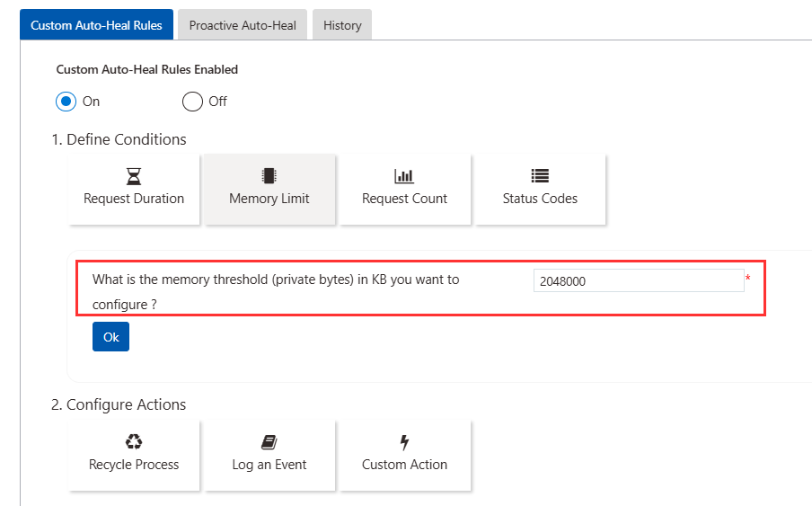This screenshot has height=506, width=812.
Task: Click the Request Count bar chart icon
Action: 404,176
